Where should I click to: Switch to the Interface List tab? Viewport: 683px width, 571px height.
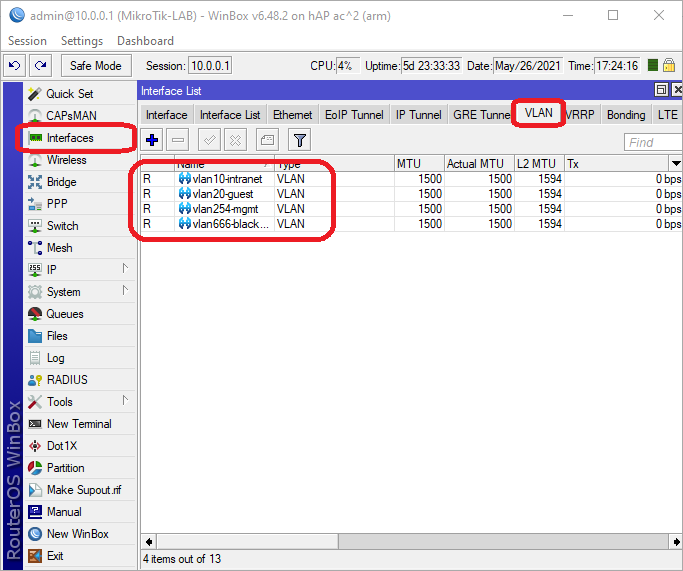tap(230, 115)
